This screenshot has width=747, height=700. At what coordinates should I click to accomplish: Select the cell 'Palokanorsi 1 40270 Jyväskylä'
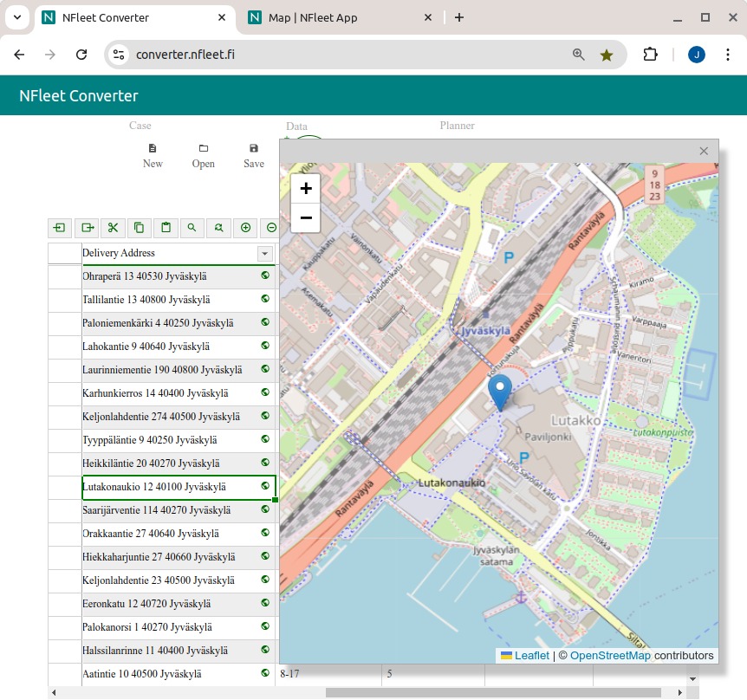(x=179, y=627)
